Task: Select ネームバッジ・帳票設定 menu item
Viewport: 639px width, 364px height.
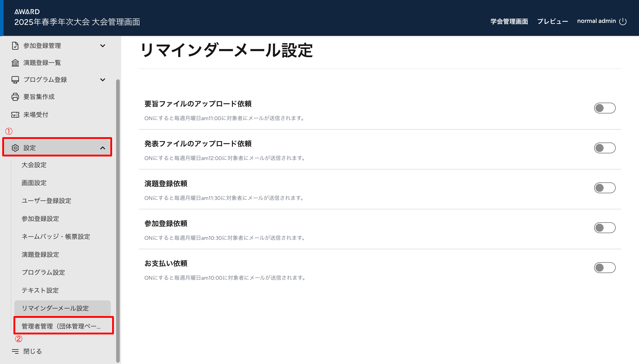Action: click(56, 236)
